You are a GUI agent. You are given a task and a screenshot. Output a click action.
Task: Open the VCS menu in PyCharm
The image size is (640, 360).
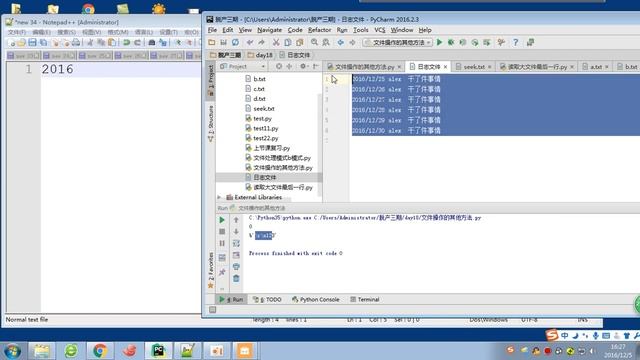380,30
